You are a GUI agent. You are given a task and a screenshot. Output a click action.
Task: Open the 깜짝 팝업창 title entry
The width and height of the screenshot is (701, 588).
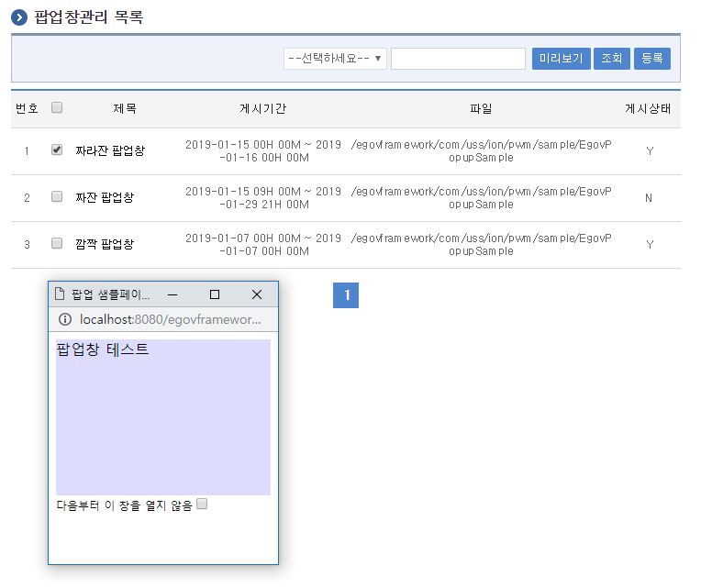pos(105,244)
